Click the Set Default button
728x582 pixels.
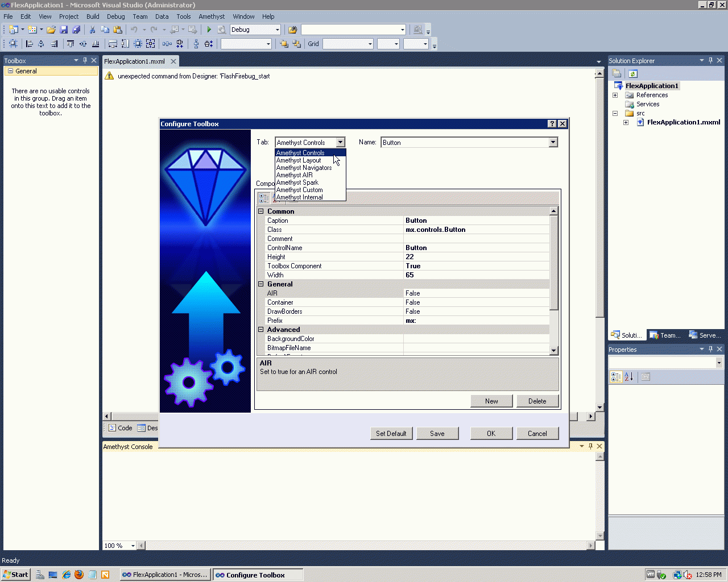click(x=391, y=434)
